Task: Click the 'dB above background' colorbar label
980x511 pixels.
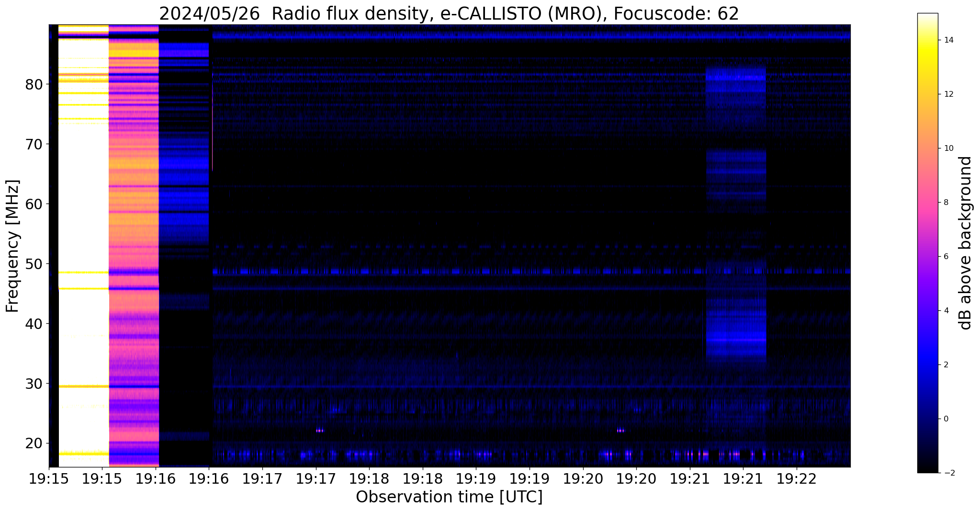Action: click(x=966, y=243)
